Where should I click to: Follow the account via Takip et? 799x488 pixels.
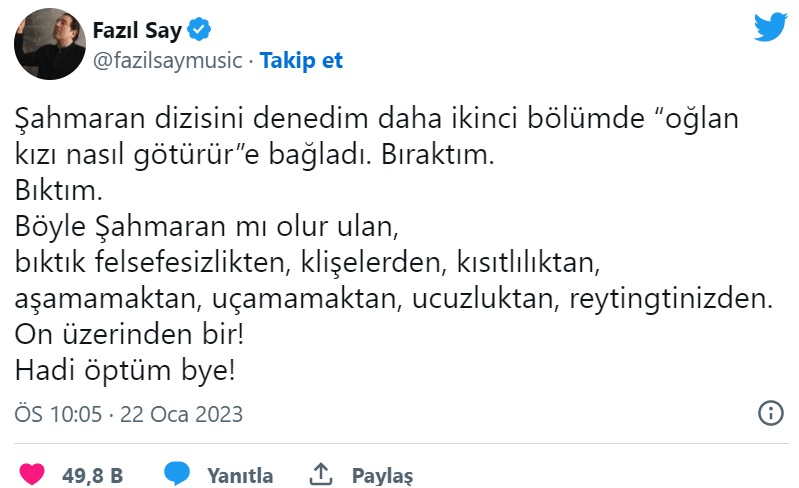301,60
